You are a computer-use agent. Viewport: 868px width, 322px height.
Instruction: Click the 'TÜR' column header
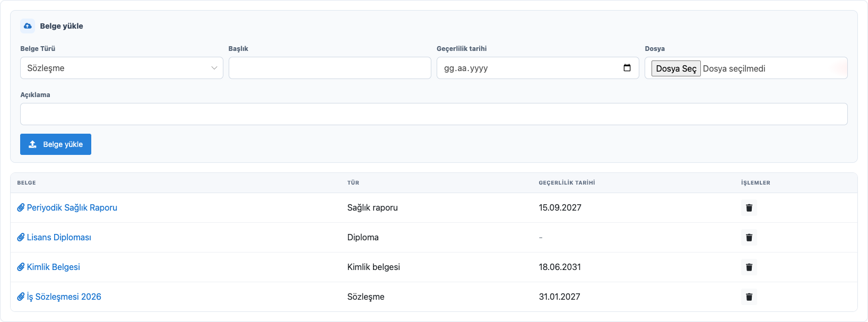(353, 182)
